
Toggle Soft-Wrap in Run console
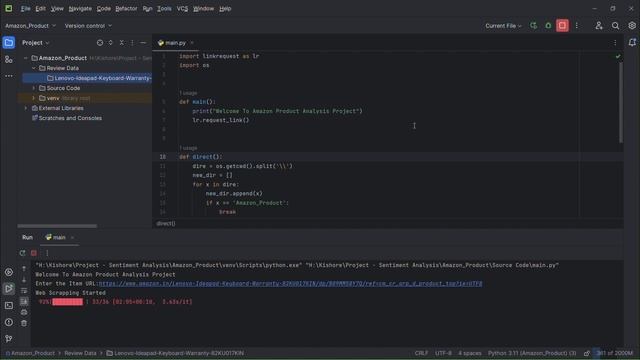[24, 291]
